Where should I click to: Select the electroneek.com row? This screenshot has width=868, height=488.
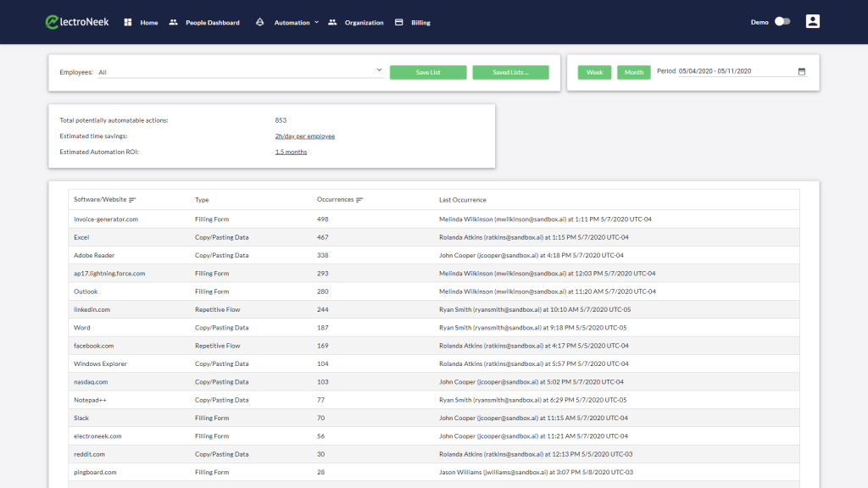coord(433,436)
